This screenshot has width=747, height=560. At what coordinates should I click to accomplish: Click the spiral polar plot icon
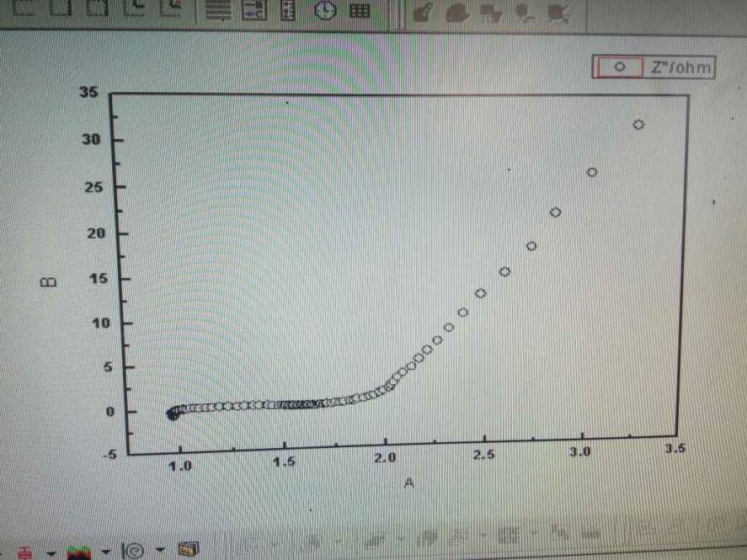click(134, 551)
